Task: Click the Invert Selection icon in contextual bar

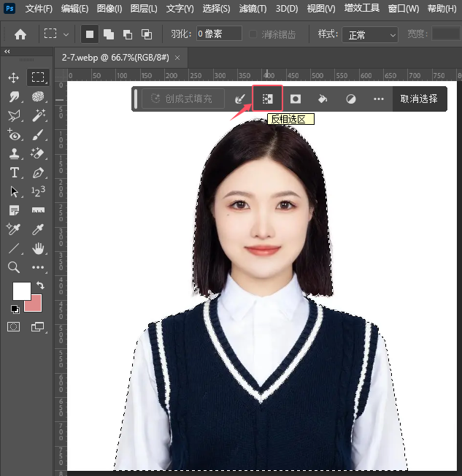Action: [267, 99]
